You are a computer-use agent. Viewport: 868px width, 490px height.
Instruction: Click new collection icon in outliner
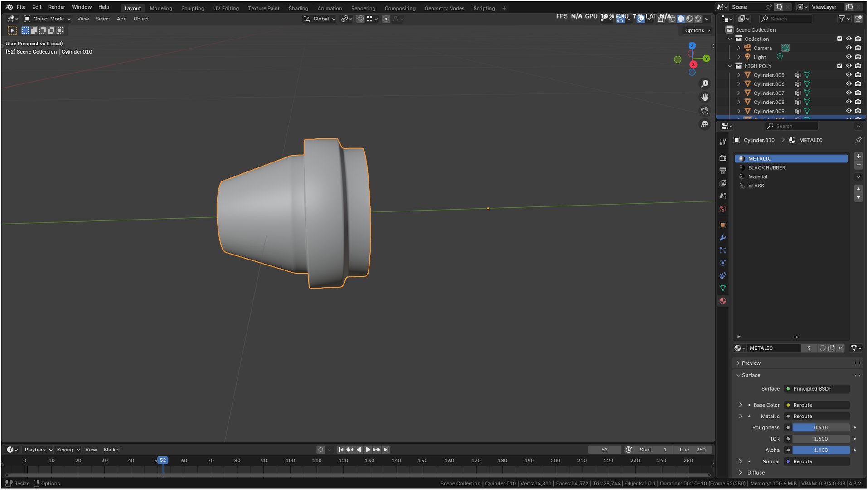858,19
